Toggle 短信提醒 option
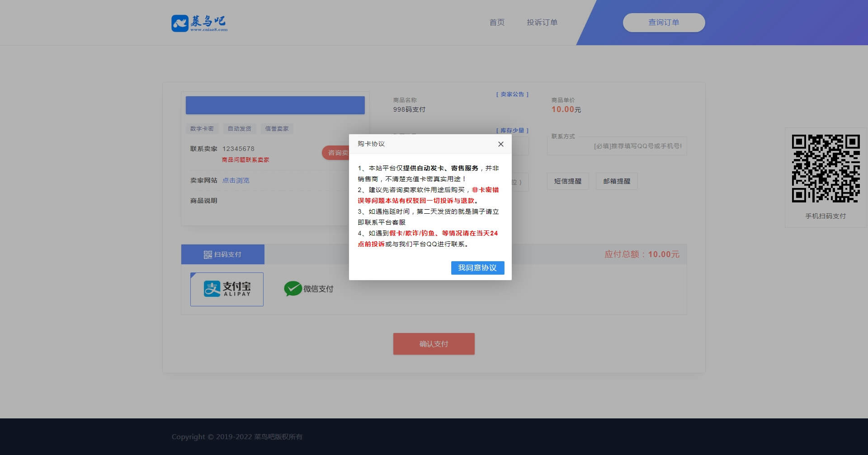 568,181
